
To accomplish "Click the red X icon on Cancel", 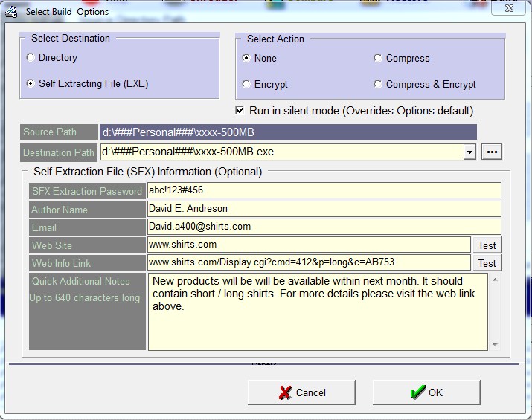I will [x=285, y=392].
